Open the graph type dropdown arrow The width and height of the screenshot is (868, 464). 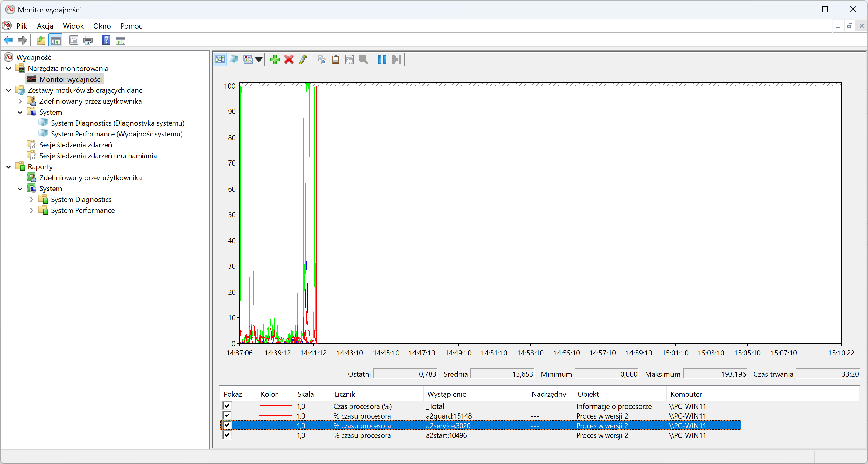coord(259,60)
